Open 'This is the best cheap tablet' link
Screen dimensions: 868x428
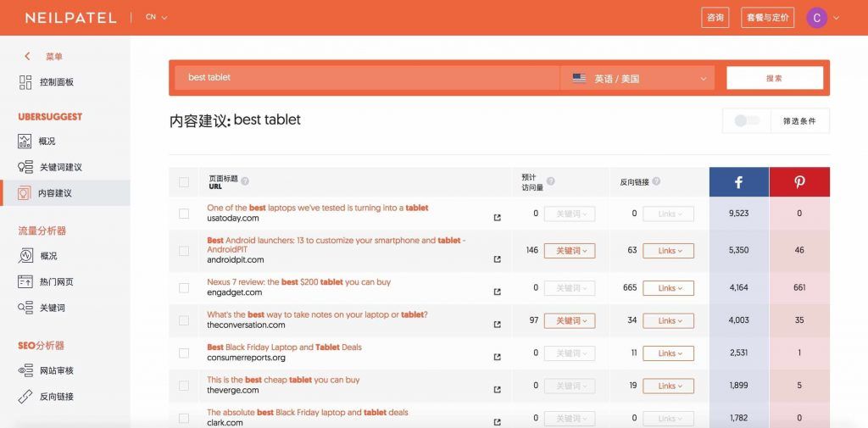pos(283,380)
